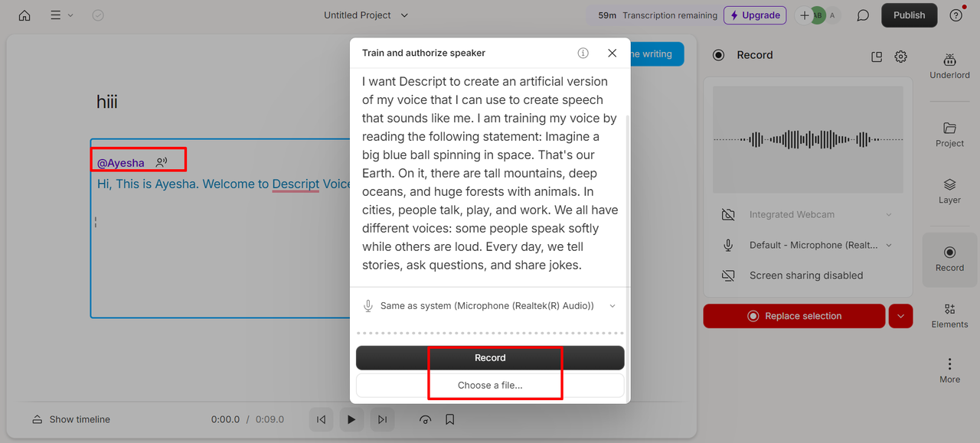Image resolution: width=980 pixels, height=443 pixels.
Task: Click the Choose a file button
Action: click(x=490, y=385)
